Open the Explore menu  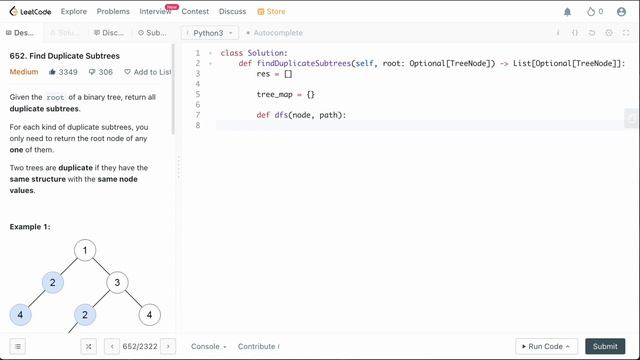coord(74,11)
